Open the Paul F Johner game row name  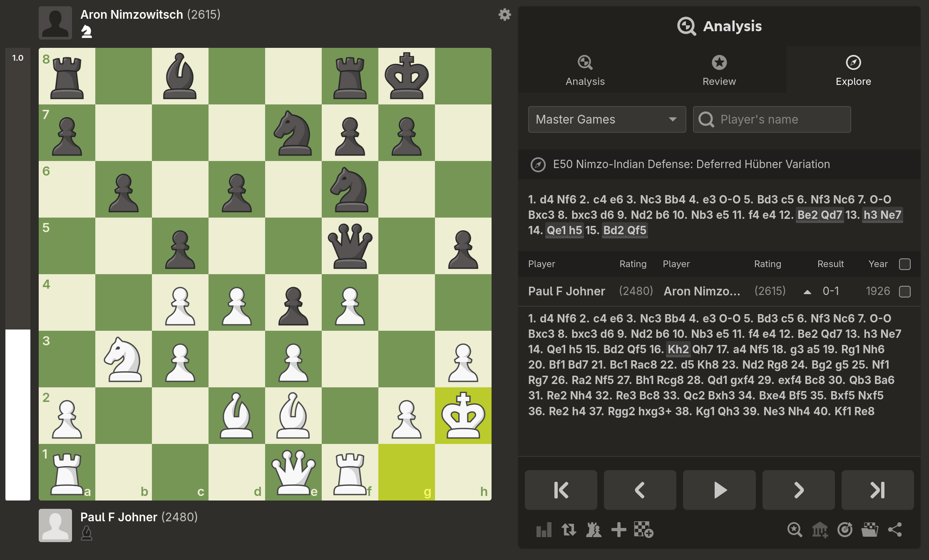coord(566,291)
